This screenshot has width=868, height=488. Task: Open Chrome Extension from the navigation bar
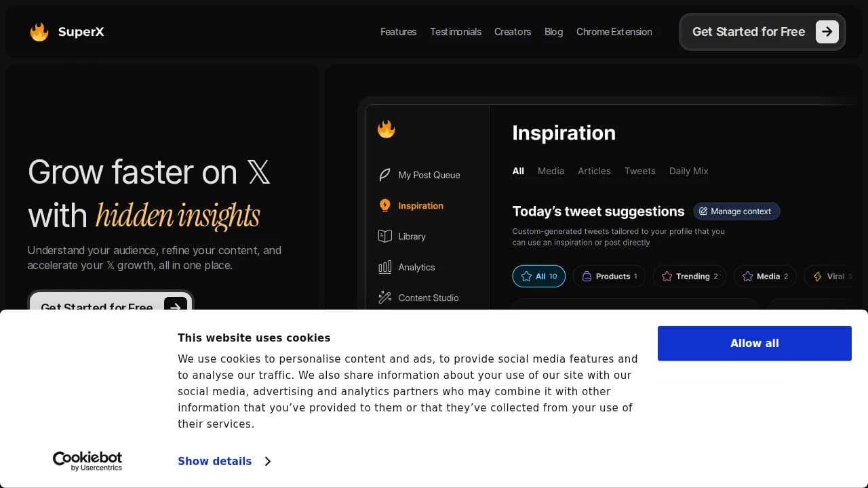point(614,32)
